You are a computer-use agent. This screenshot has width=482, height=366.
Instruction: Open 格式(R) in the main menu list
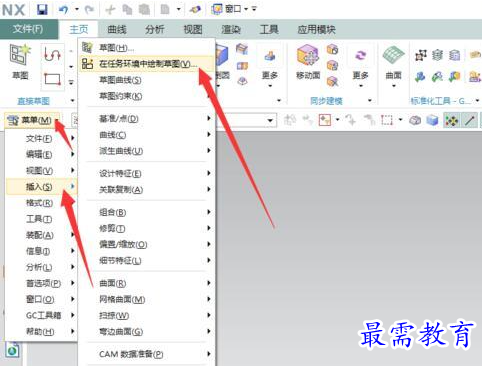41,203
